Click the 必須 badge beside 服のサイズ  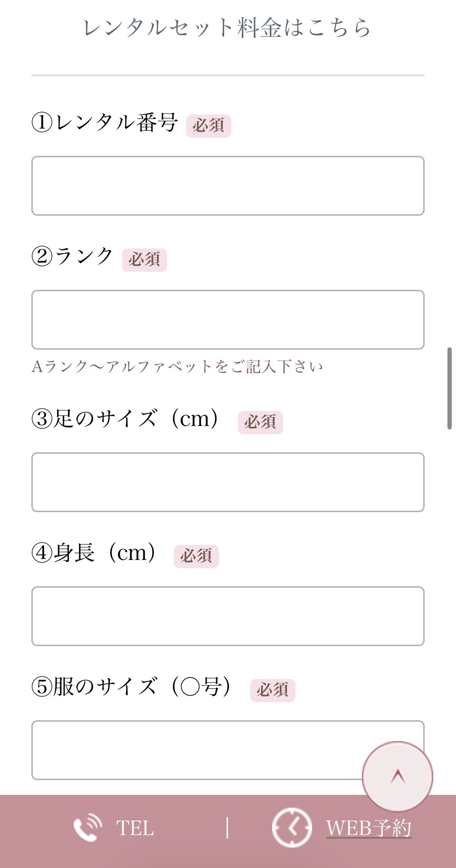273,690
